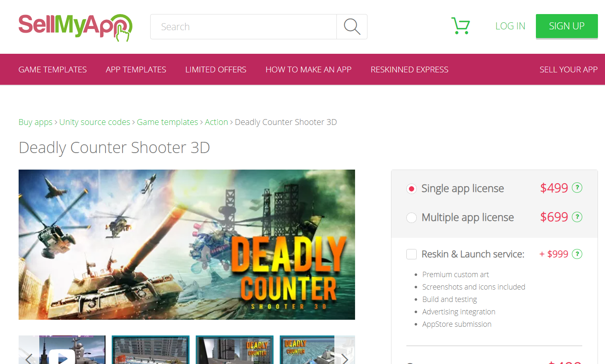The height and width of the screenshot is (364, 605).
Task: Select the Multiple app license option
Action: point(411,218)
